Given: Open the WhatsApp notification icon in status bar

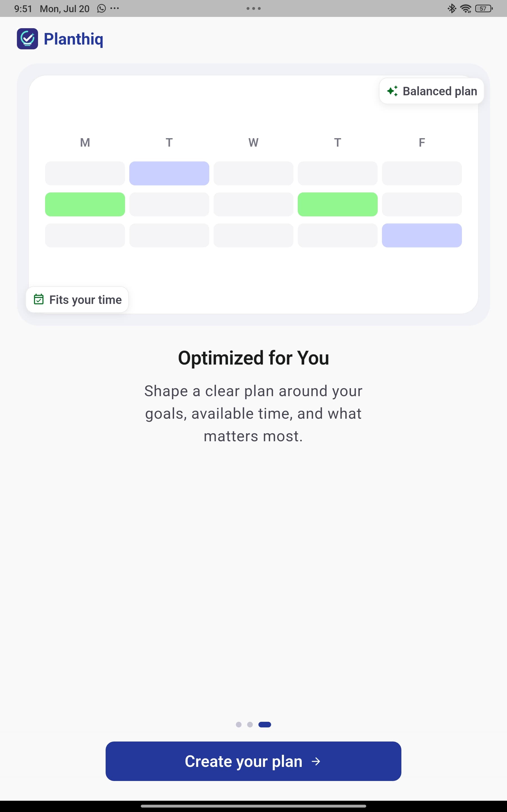Looking at the screenshot, I should coord(101,8).
